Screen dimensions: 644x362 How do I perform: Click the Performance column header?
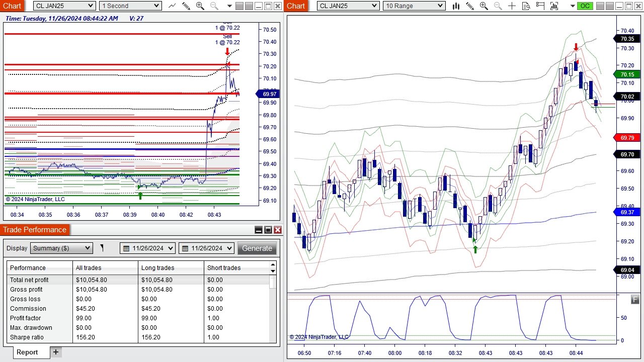[x=40, y=267]
